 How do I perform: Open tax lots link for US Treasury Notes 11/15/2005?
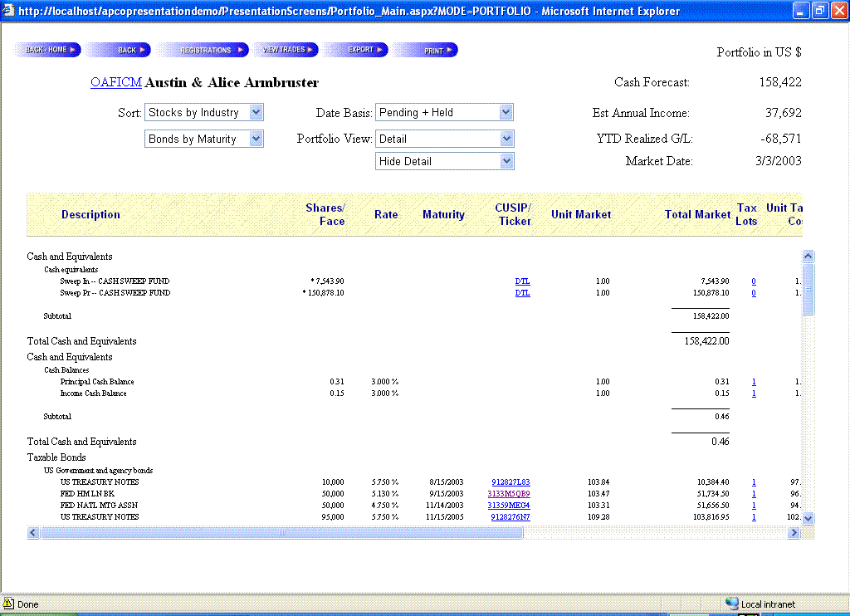[x=754, y=516]
